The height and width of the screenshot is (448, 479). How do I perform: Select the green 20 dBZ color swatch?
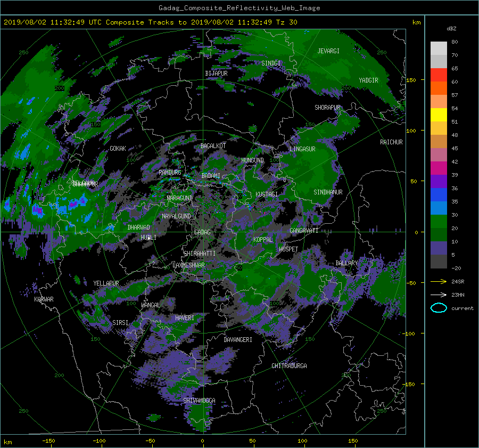(439, 222)
